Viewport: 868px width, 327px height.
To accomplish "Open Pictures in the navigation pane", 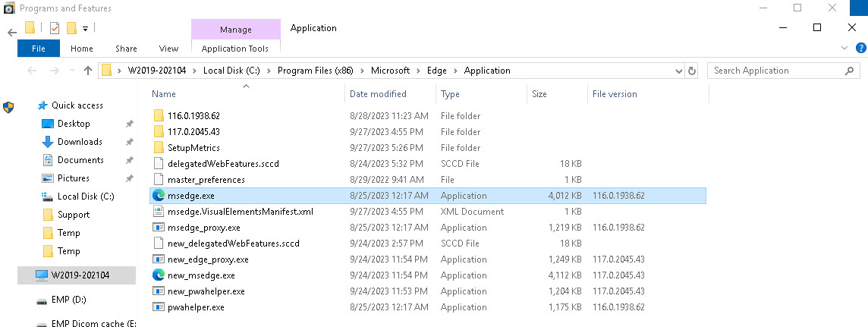I will pos(73,178).
